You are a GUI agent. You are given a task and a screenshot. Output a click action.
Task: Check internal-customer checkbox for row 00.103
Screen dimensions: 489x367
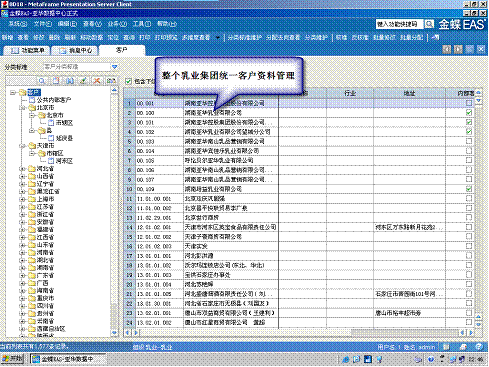click(x=469, y=141)
